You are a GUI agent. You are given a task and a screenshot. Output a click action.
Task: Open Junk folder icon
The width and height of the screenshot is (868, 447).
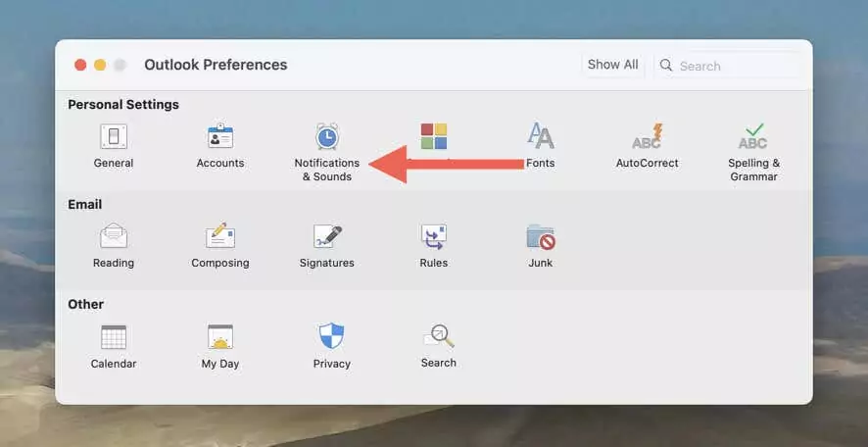[541, 237]
